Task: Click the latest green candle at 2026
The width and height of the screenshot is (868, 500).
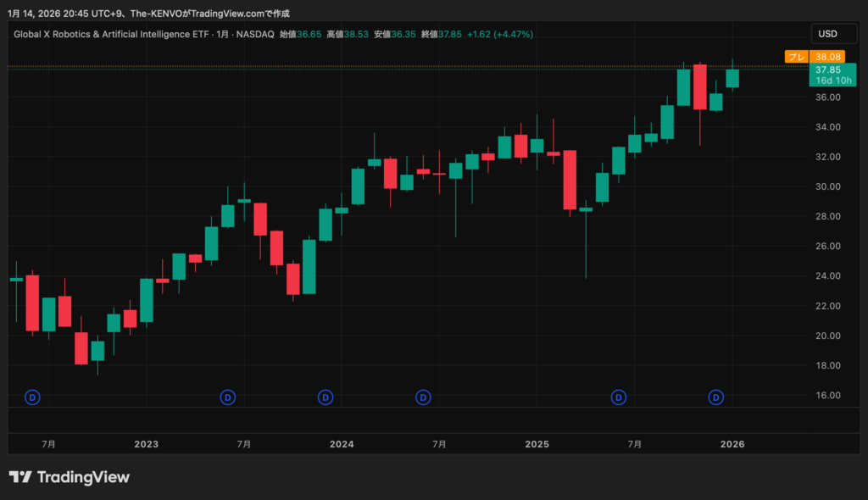Action: pyautogui.click(x=732, y=78)
